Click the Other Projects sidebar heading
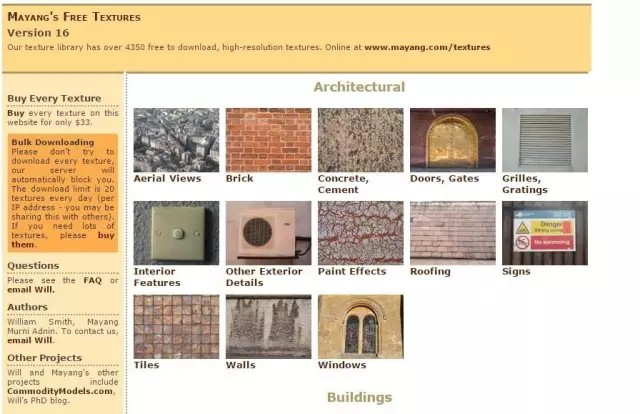Screen dimensions: 640x414 click(x=44, y=358)
